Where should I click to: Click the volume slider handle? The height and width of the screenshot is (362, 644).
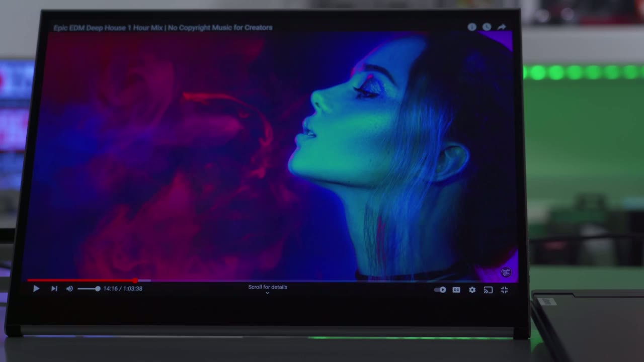click(98, 289)
